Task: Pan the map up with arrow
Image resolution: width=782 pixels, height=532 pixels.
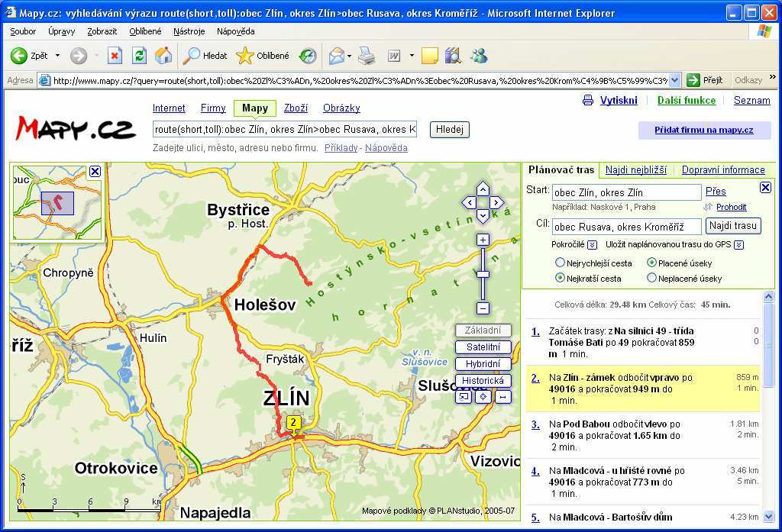Action: pyautogui.click(x=483, y=189)
